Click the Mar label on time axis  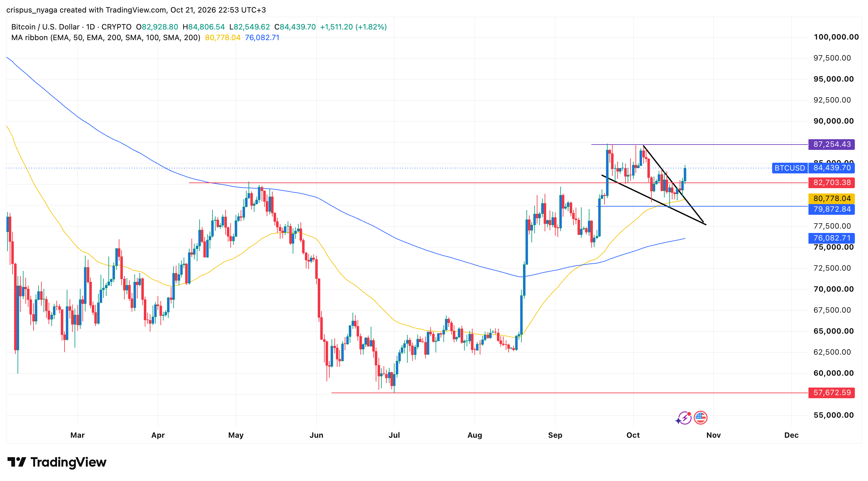[77, 435]
